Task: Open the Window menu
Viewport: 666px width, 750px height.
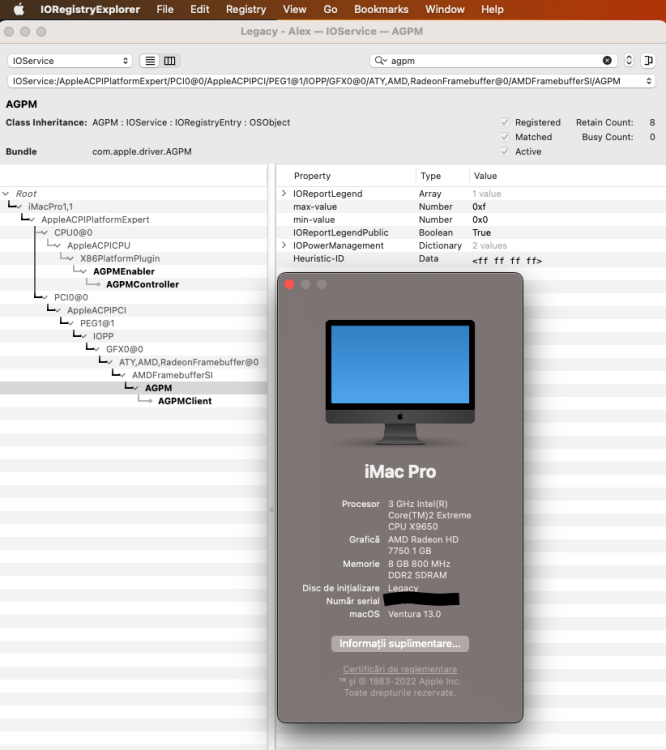Action: tap(444, 10)
